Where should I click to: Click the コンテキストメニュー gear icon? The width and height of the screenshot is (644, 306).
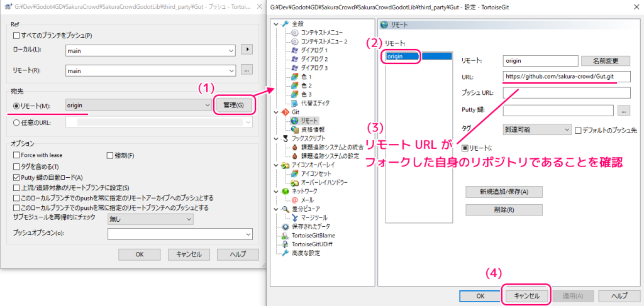[294, 33]
